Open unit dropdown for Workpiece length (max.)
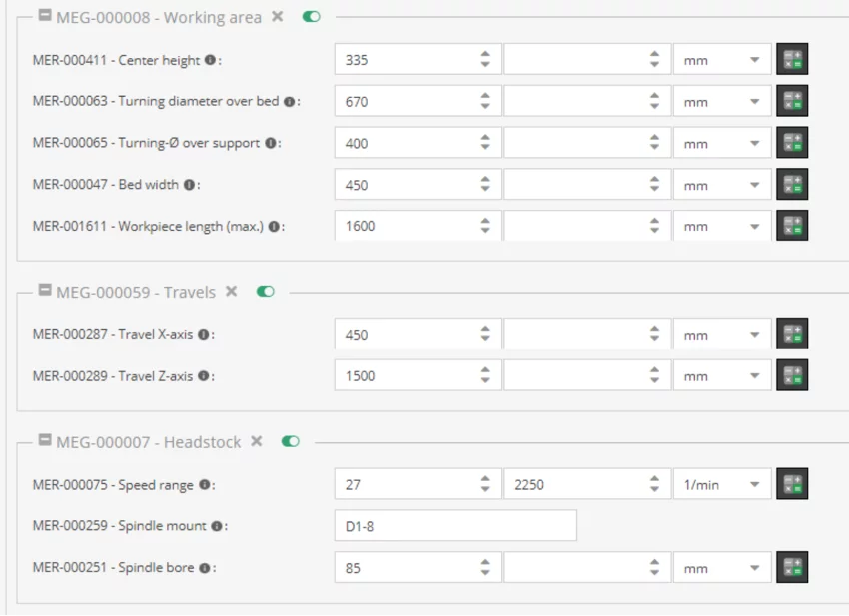This screenshot has width=849, height=616. pyautogui.click(x=722, y=226)
